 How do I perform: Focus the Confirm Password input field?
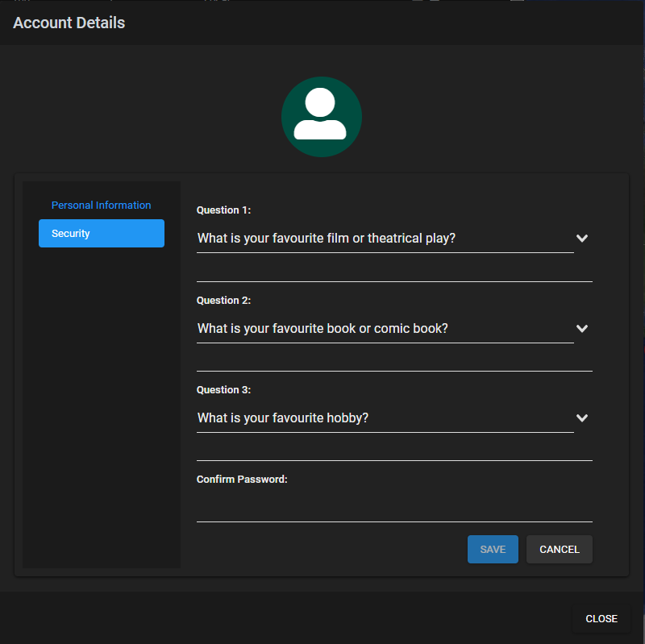pyautogui.click(x=394, y=509)
